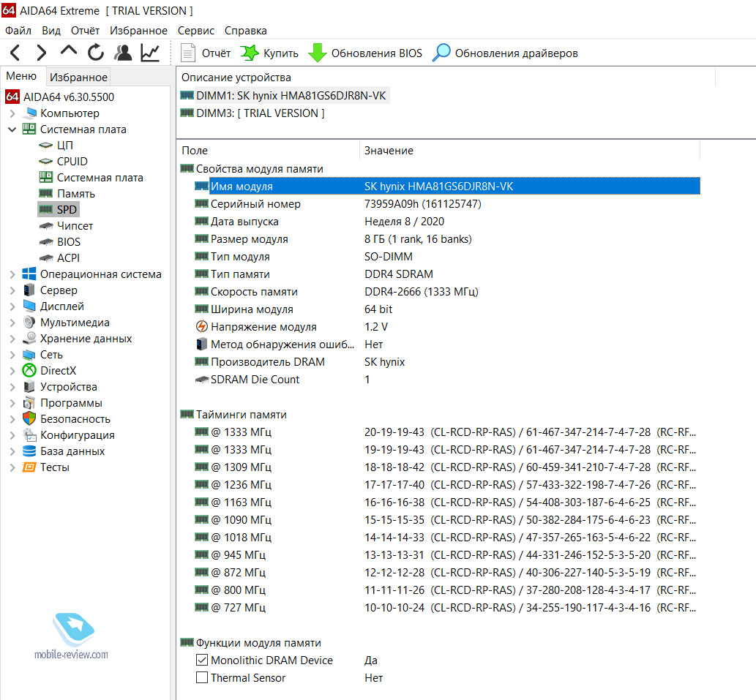The height and width of the screenshot is (700, 756).
Task: Click the Хранение данных disk icon
Action: (x=29, y=338)
